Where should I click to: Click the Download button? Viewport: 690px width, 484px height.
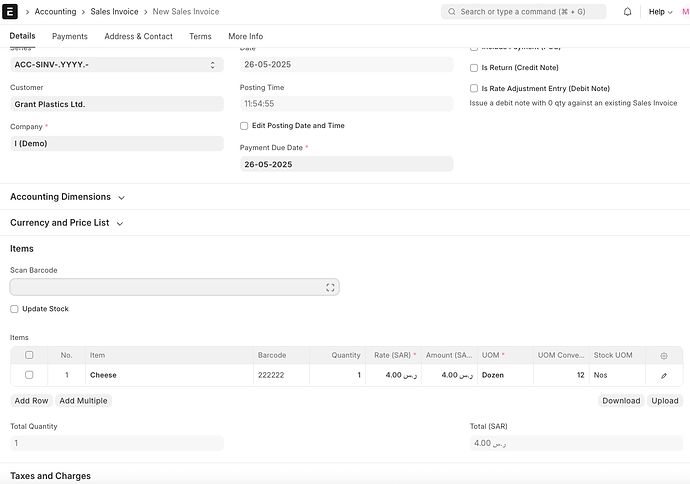pyautogui.click(x=621, y=401)
